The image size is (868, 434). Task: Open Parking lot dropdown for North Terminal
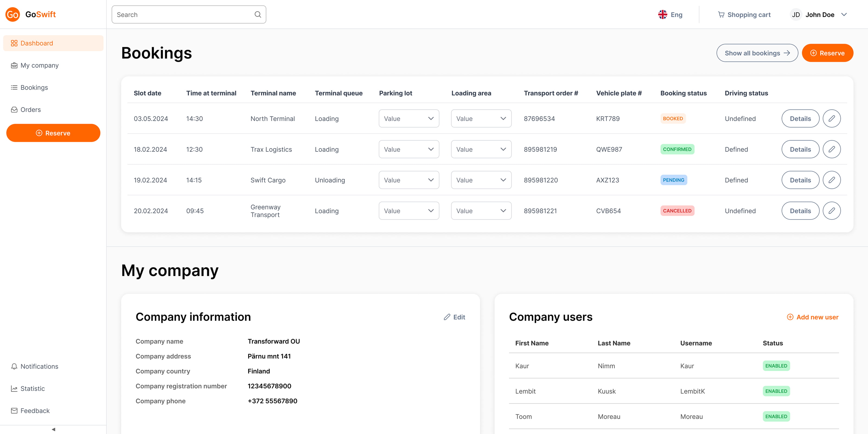coord(409,119)
